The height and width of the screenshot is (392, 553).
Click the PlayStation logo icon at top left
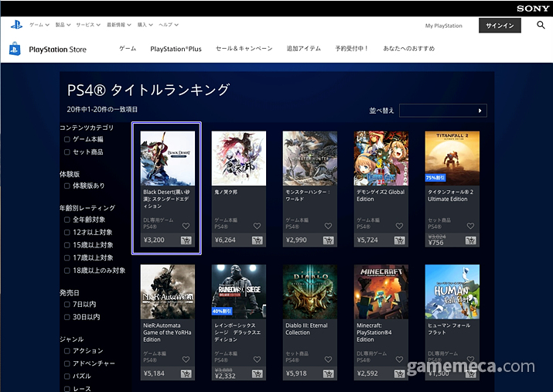tap(15, 25)
